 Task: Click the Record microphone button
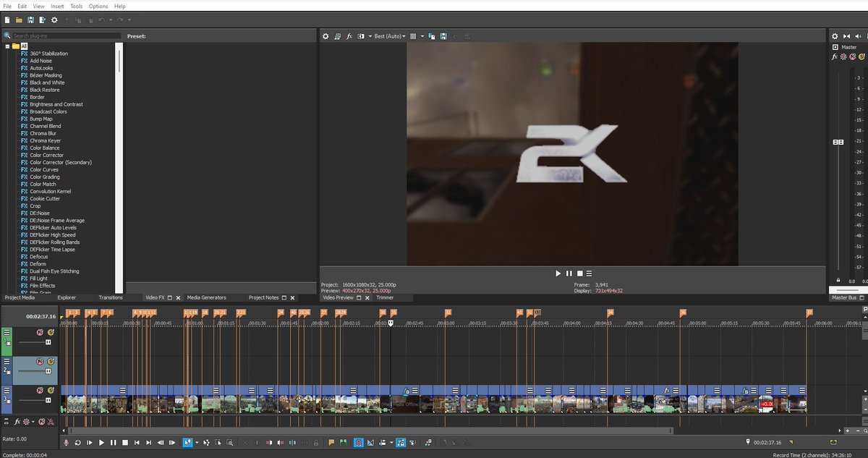tap(65, 442)
